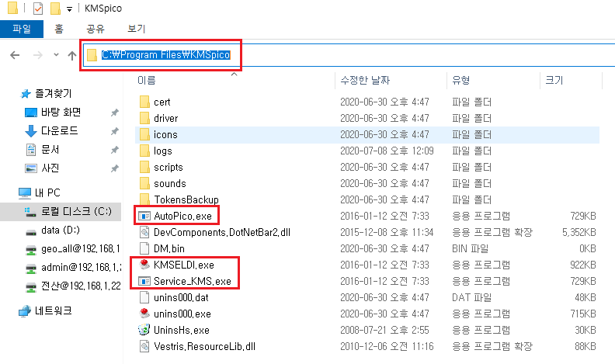Open 전산@192.168.1.22 network drive
This screenshot has width=615, height=364.
click(x=81, y=286)
